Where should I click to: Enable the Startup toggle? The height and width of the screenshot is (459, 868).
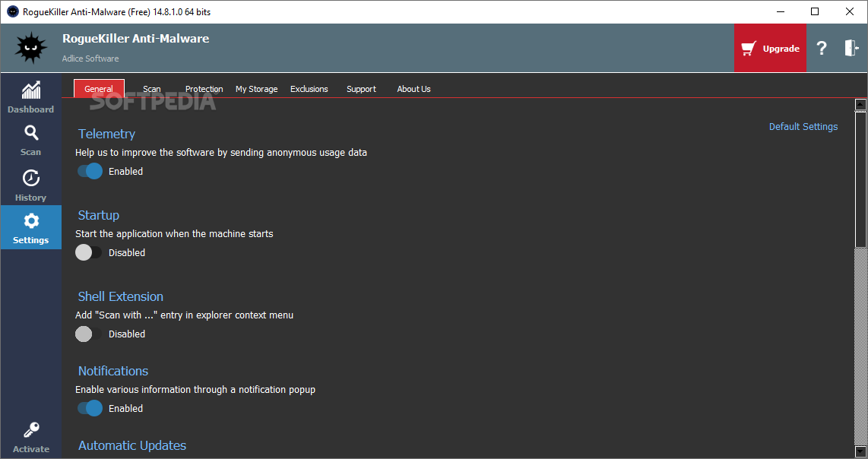[x=89, y=252]
